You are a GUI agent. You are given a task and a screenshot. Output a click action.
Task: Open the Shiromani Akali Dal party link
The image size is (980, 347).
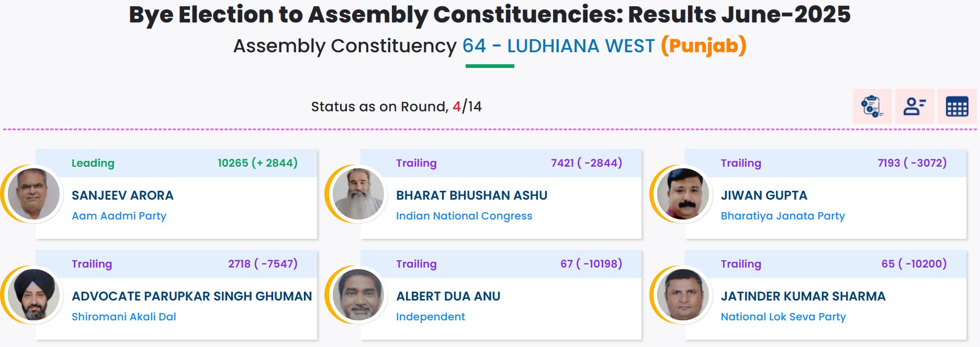coord(124,317)
